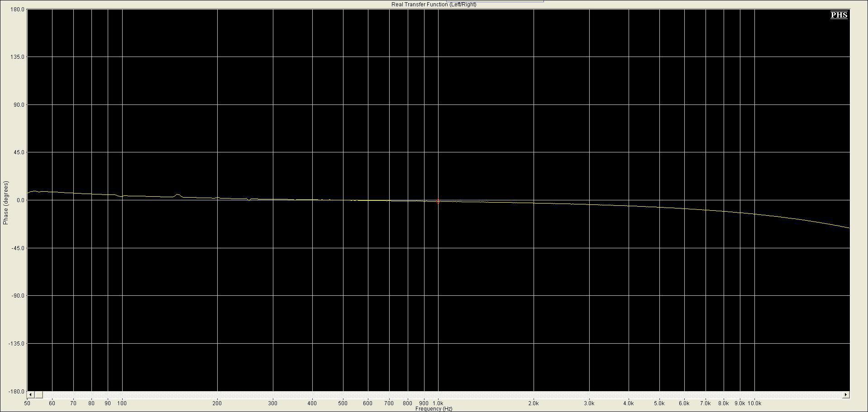Click the 0.0 phase scale label
The image size is (868, 412).
[x=20, y=200]
